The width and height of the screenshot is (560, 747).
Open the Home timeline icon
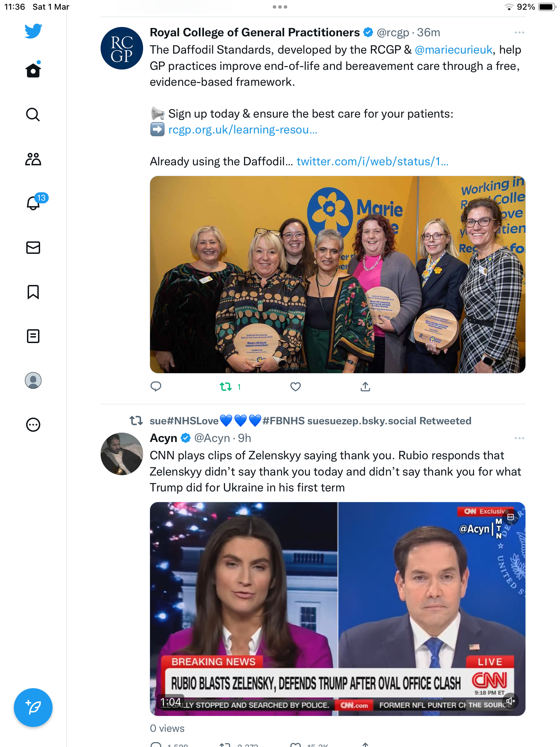[33, 70]
